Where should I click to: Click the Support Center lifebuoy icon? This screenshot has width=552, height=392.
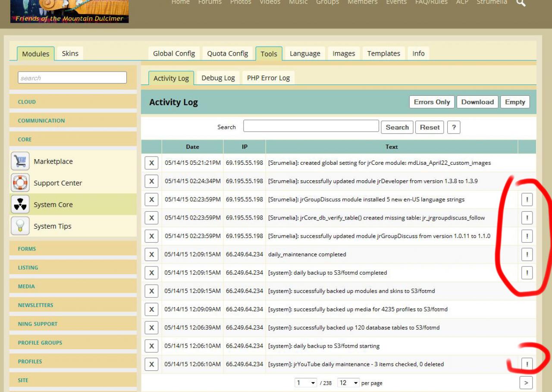(x=20, y=183)
